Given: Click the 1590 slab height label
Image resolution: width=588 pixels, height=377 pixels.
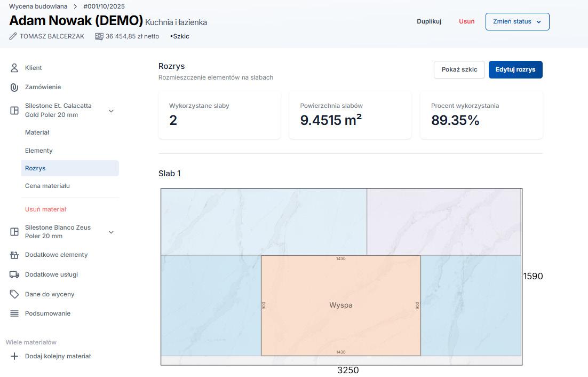Looking at the screenshot, I should (x=533, y=276).
